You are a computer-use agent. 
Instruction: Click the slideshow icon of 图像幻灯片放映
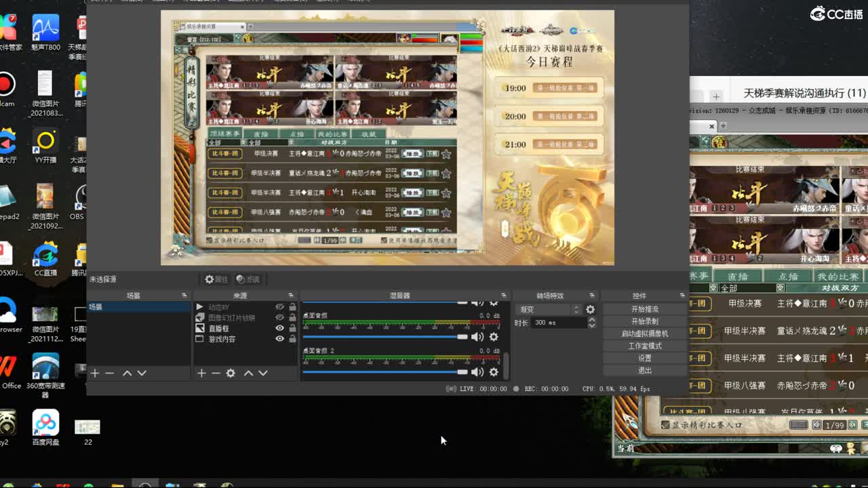199,317
